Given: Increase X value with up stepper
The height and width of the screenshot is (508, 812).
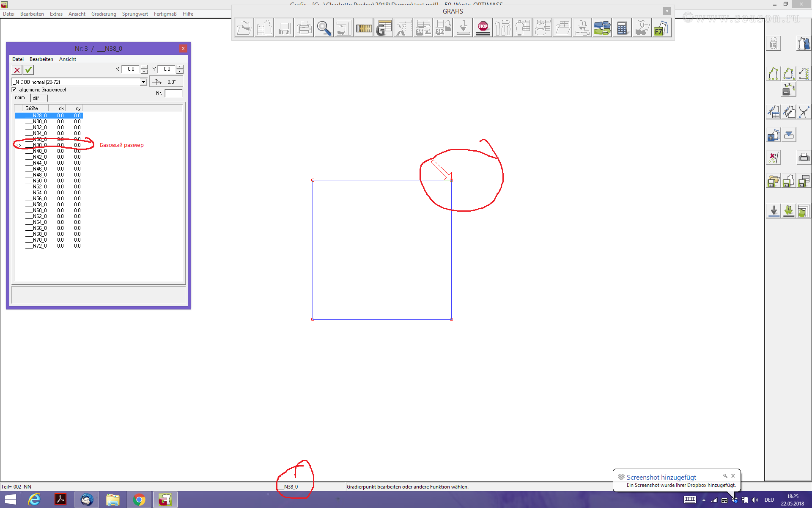Looking at the screenshot, I should coord(144,67).
